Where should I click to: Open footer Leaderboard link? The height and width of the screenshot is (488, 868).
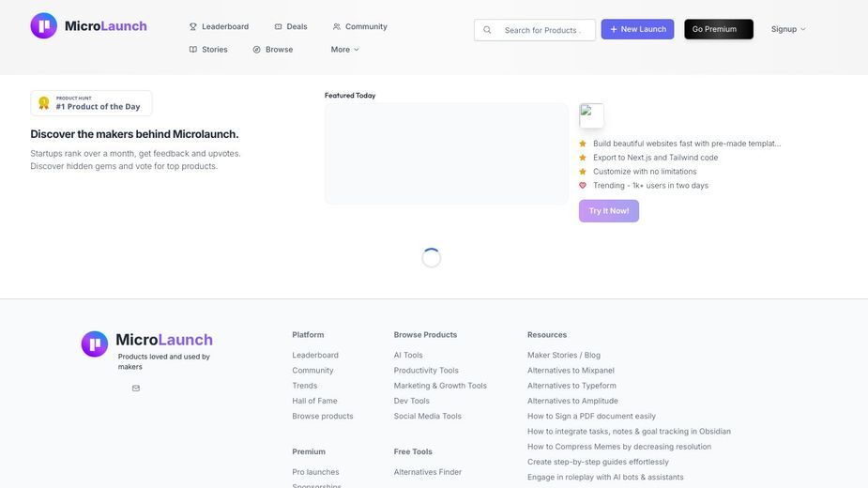click(315, 355)
